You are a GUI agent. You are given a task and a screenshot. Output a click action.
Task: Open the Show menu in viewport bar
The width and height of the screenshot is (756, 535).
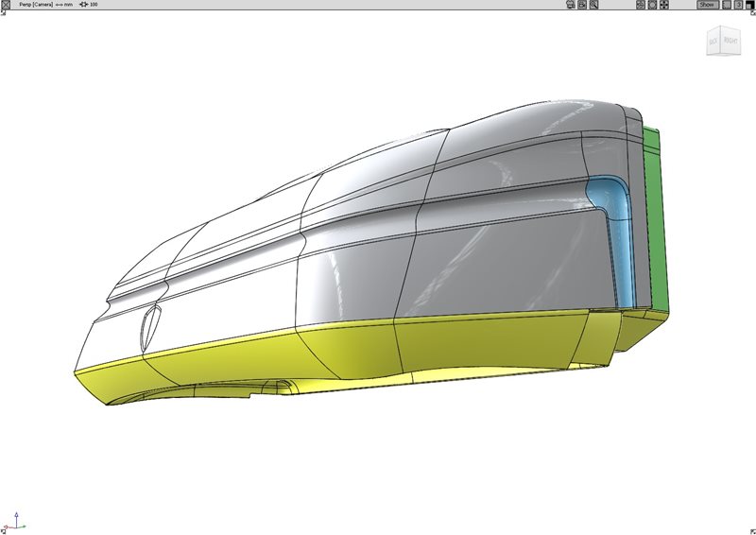pos(707,5)
